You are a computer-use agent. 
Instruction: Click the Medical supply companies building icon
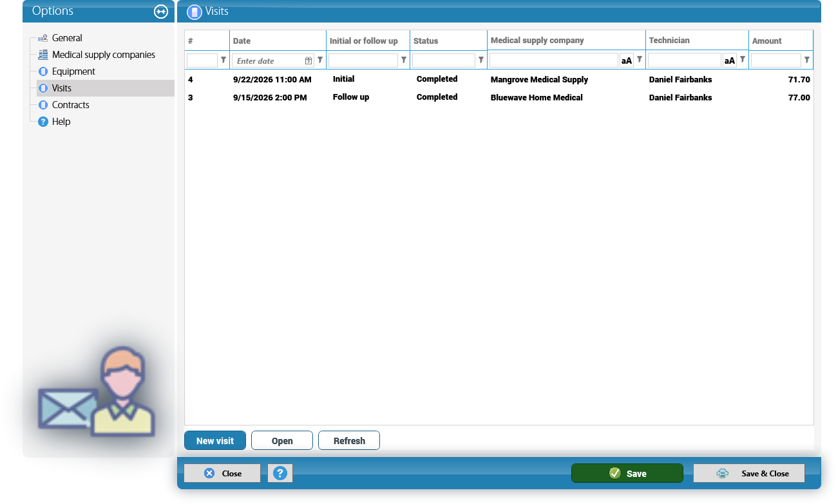pyautogui.click(x=43, y=55)
